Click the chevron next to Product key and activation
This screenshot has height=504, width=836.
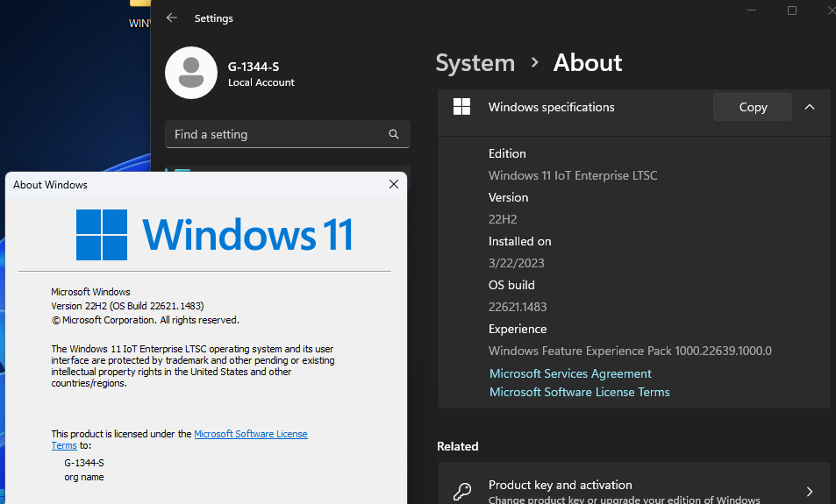coord(810,491)
